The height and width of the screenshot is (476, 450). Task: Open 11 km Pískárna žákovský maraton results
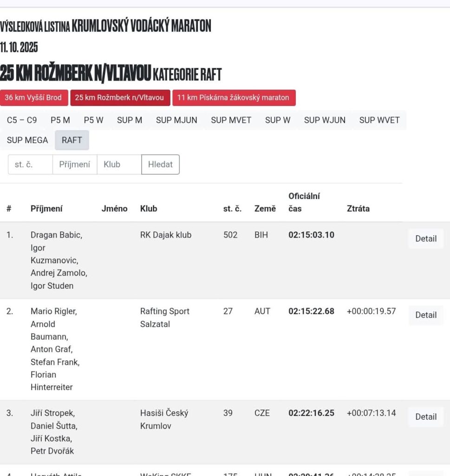click(233, 98)
